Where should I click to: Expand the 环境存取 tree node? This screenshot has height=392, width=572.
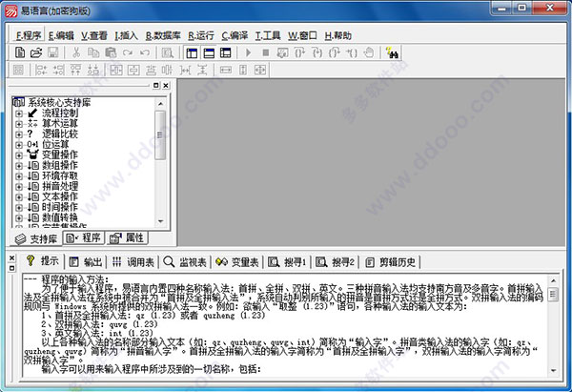point(19,176)
